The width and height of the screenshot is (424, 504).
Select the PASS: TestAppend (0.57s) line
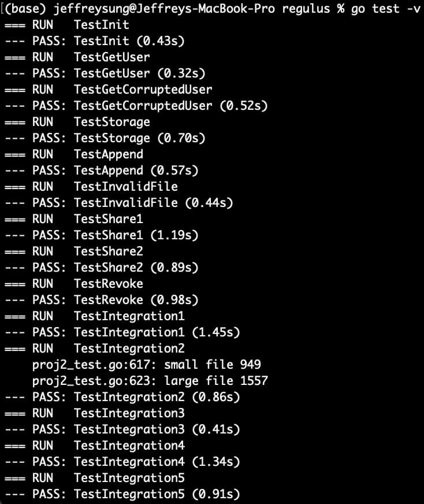point(102,171)
